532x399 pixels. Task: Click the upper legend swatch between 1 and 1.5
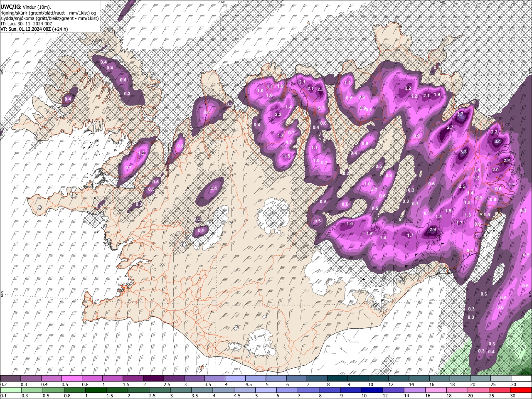point(112,379)
